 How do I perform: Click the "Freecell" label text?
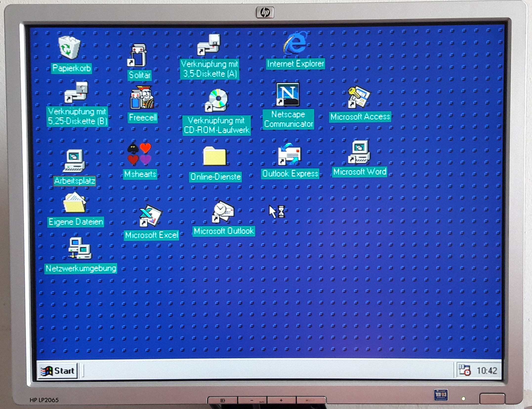point(143,117)
